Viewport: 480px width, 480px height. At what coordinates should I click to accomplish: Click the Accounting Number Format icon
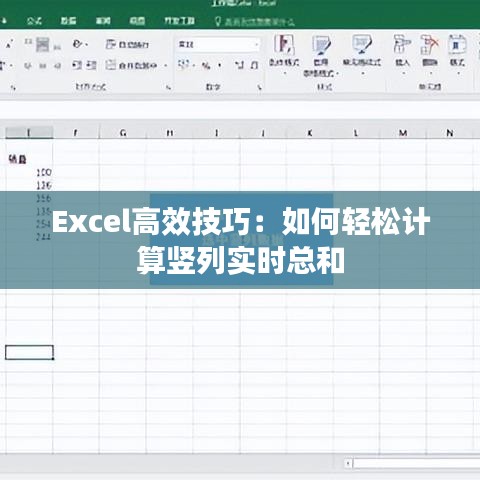pyautogui.click(x=183, y=65)
